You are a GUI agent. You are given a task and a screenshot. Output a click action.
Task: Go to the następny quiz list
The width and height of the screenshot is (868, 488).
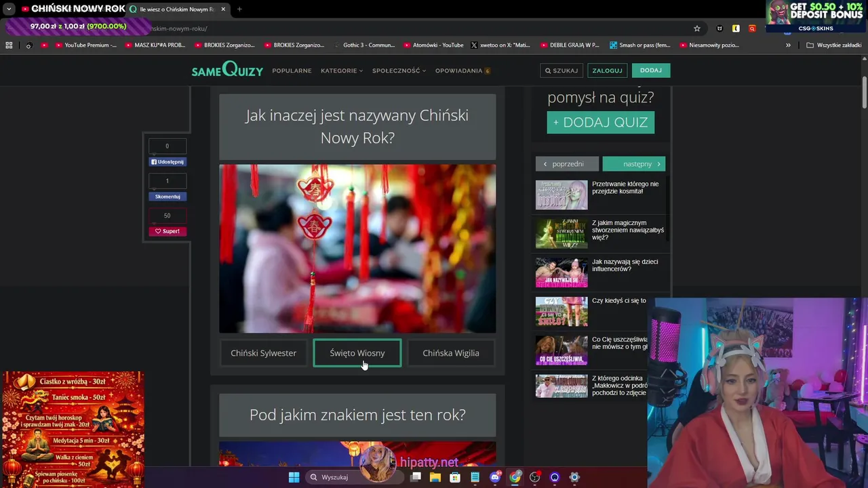tap(634, 164)
